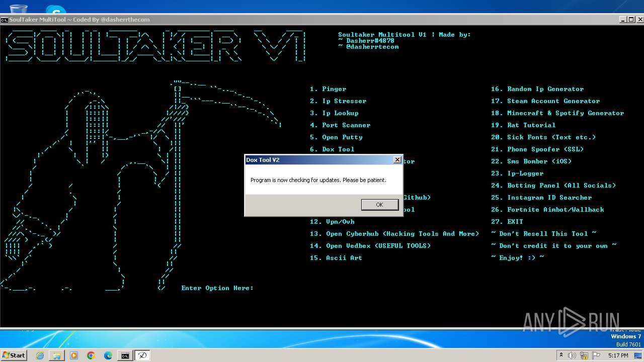Open console system menu icon in title bar
The height and width of the screenshot is (362, 644).
[4, 20]
